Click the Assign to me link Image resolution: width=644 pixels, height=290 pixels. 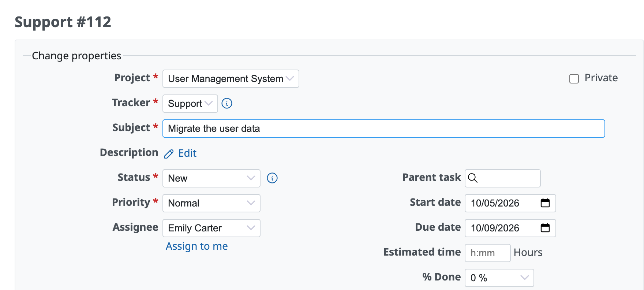click(197, 246)
